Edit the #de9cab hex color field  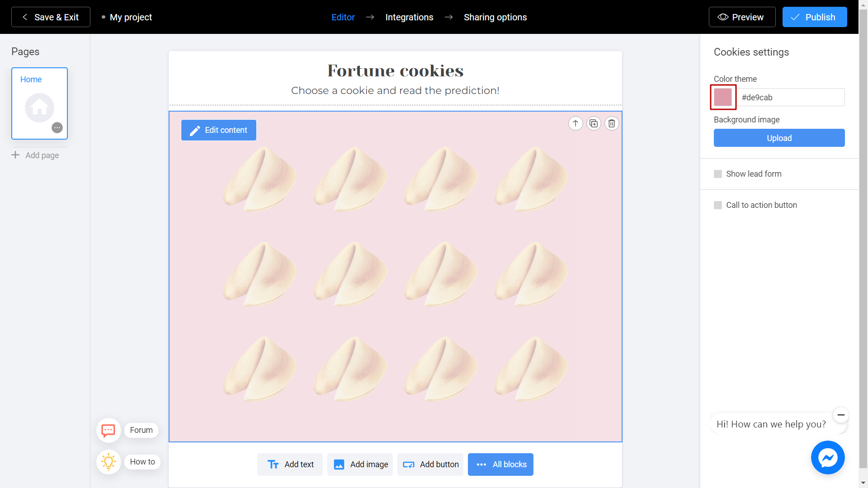click(791, 97)
